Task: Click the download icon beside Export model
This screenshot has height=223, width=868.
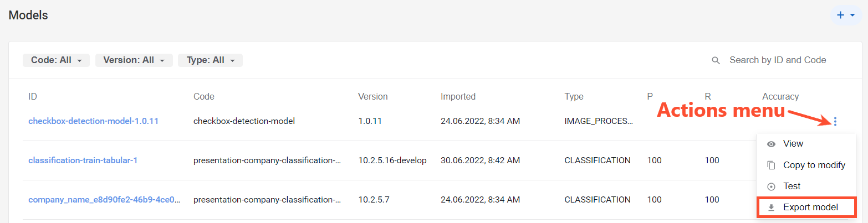Action: (771, 208)
